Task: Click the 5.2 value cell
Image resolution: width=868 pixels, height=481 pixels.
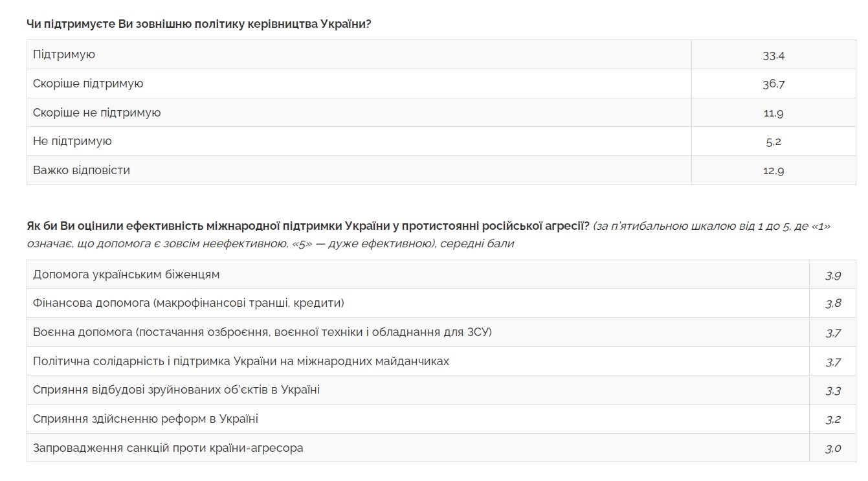Action: tap(773, 142)
